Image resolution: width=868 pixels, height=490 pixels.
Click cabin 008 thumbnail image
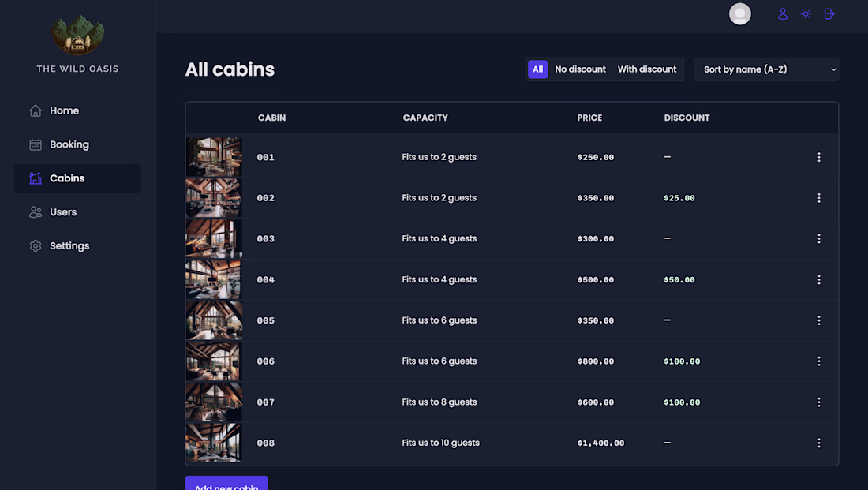[214, 443]
